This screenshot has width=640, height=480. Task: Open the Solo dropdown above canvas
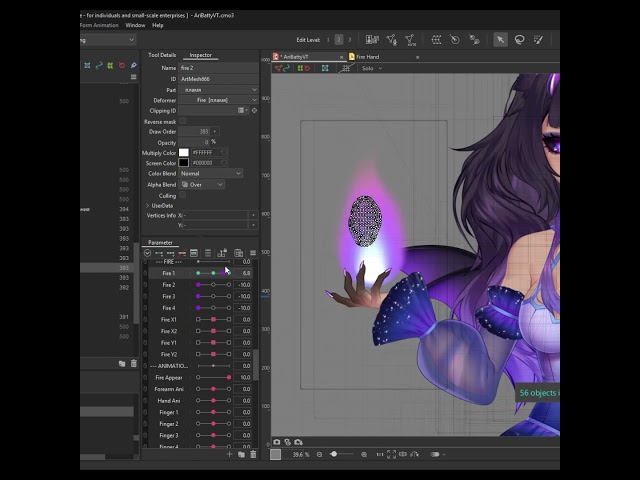pyautogui.click(x=371, y=68)
